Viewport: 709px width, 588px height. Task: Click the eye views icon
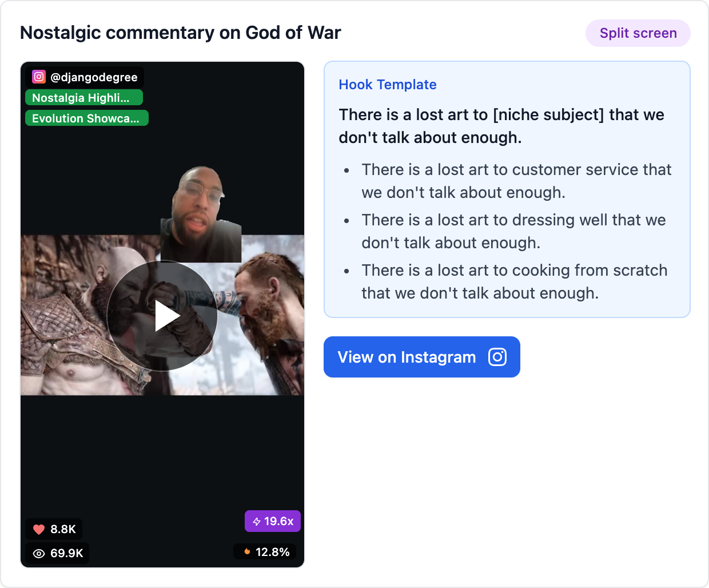[x=39, y=553]
